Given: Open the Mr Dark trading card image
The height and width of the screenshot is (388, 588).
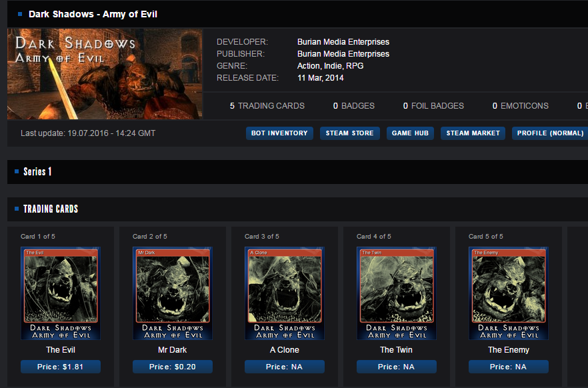Looking at the screenshot, I should pos(173,293).
